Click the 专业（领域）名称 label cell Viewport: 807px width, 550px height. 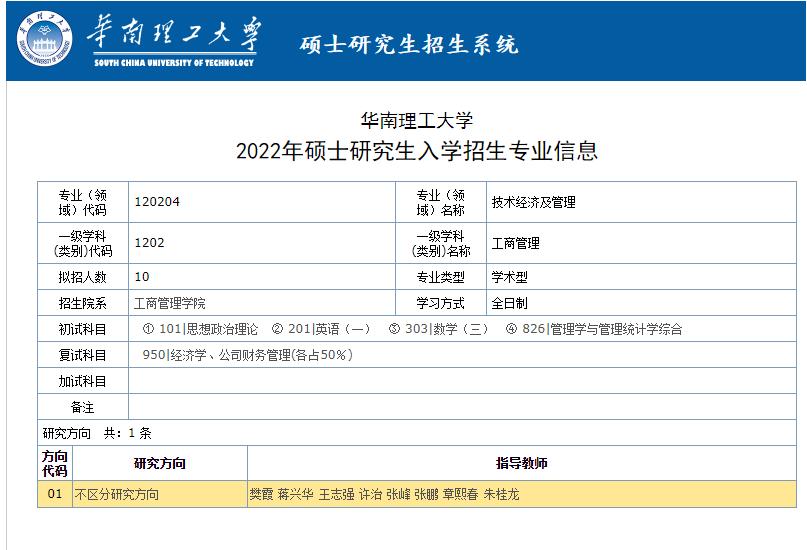[x=441, y=202]
